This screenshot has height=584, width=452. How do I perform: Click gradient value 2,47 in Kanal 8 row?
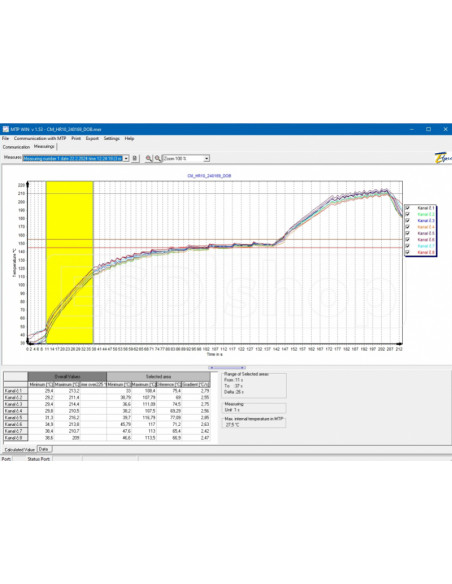pyautogui.click(x=205, y=438)
